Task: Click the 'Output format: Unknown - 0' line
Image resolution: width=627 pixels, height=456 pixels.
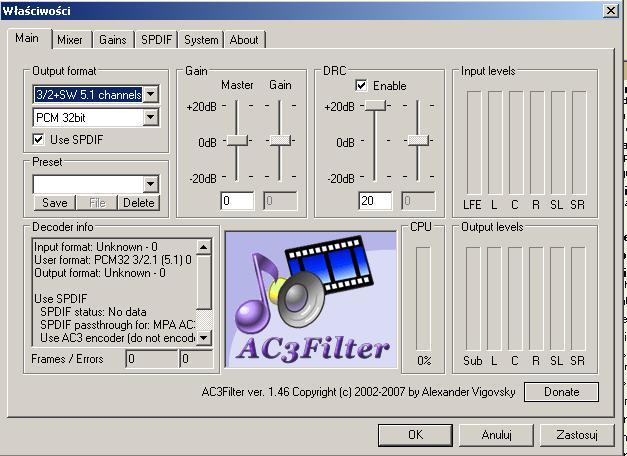Action: pyautogui.click(x=100, y=273)
